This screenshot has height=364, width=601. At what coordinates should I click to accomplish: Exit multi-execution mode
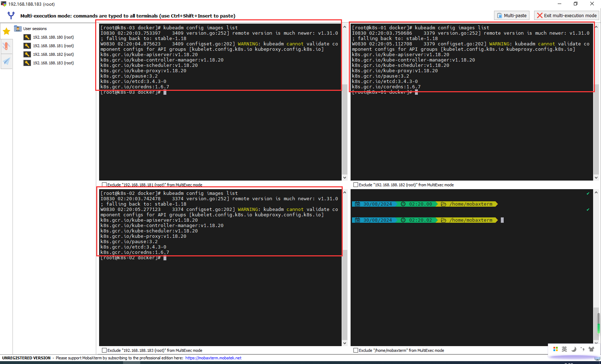567,15
